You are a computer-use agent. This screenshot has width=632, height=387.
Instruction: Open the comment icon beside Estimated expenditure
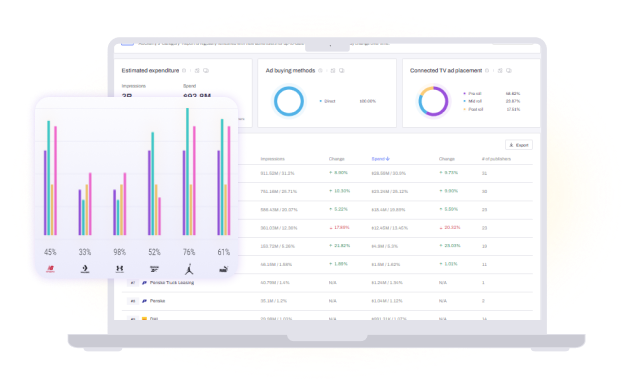[x=206, y=71]
